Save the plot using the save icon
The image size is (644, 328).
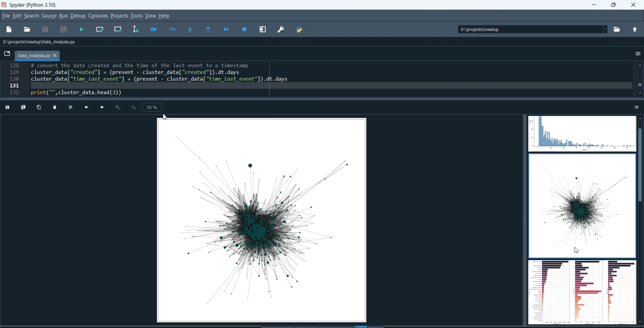7,107
